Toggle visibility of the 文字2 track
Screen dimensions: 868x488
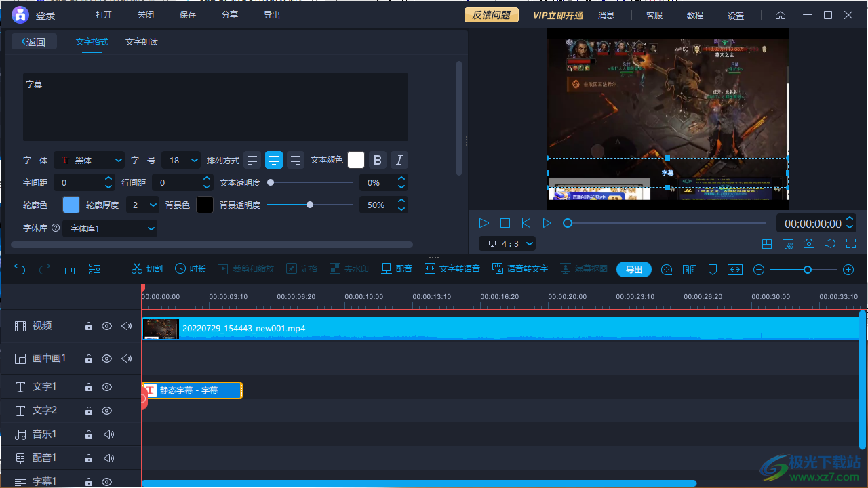pos(106,411)
